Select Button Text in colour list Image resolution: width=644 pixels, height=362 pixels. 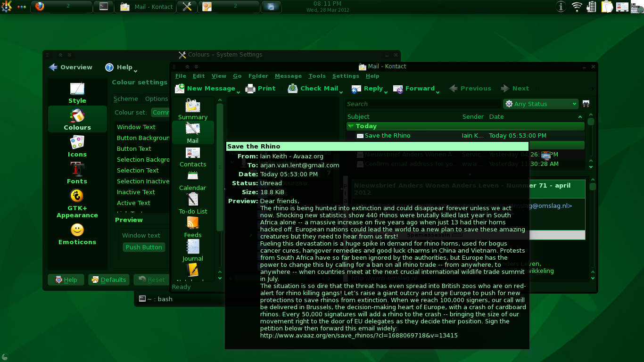[x=134, y=148]
